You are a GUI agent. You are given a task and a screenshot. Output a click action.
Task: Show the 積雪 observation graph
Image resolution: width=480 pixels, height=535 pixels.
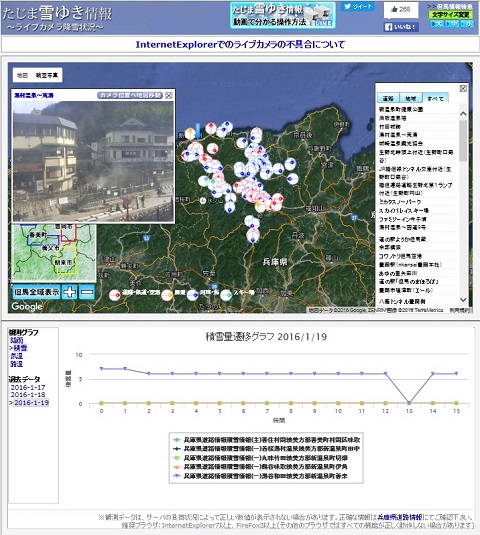point(20,348)
